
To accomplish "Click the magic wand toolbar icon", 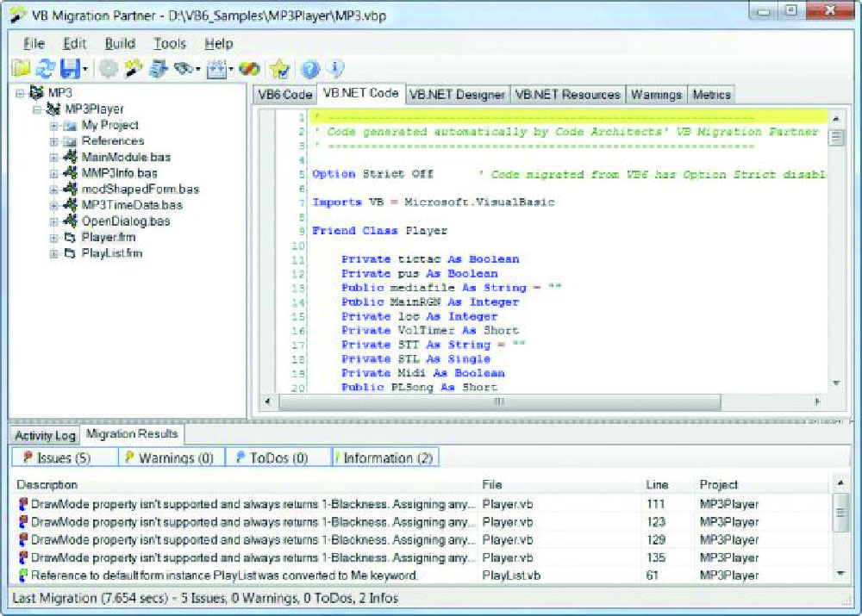I will coord(133,69).
